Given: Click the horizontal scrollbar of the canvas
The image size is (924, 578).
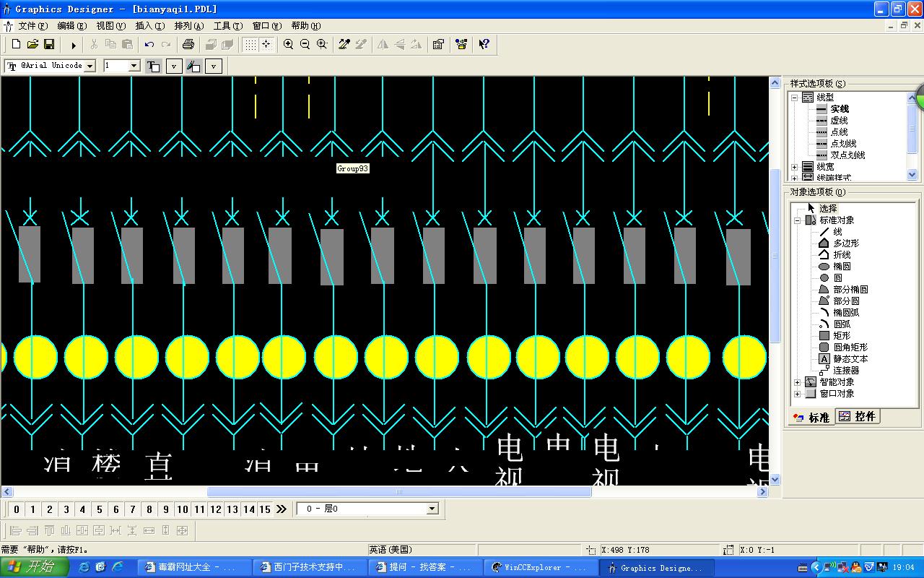Looking at the screenshot, I should [399, 491].
